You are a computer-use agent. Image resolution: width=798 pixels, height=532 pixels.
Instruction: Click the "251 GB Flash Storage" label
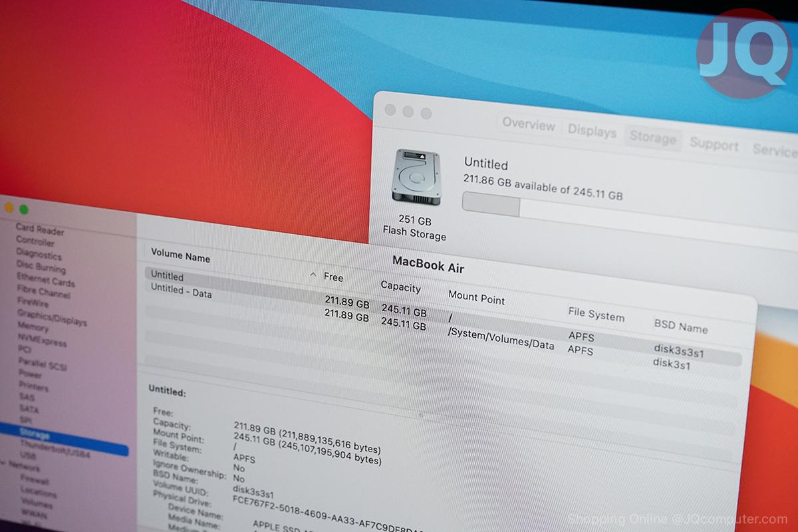tap(414, 227)
